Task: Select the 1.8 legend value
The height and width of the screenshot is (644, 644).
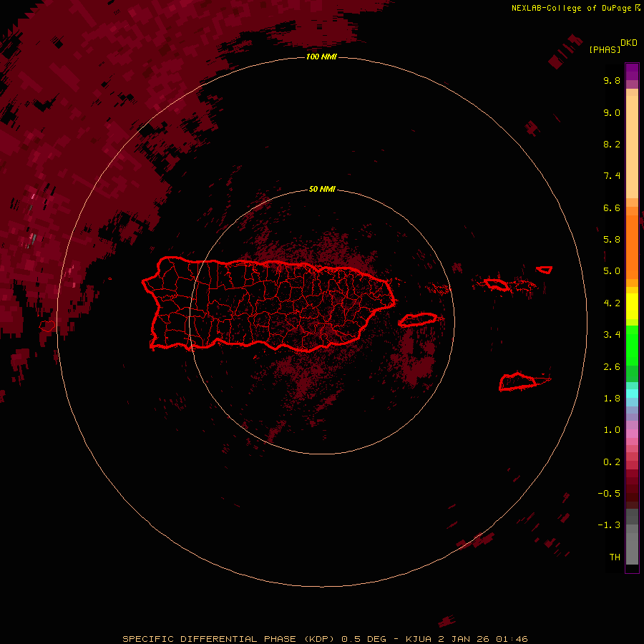Action: (612, 399)
